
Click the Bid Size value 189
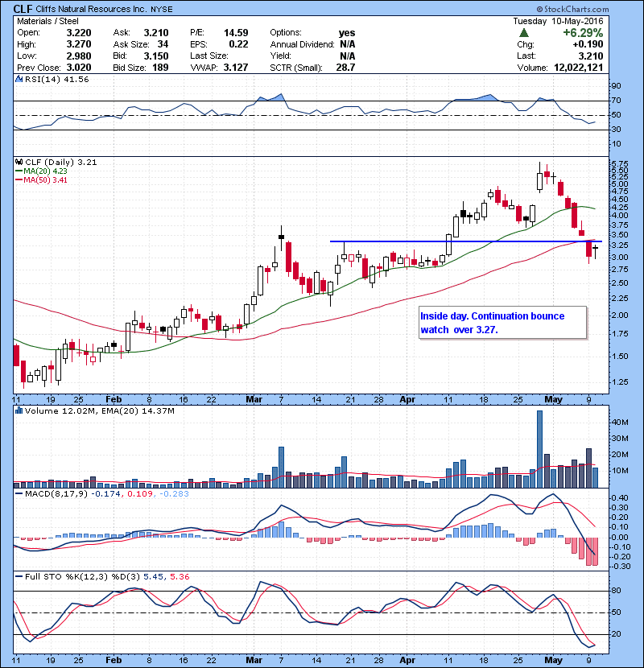[x=160, y=68]
